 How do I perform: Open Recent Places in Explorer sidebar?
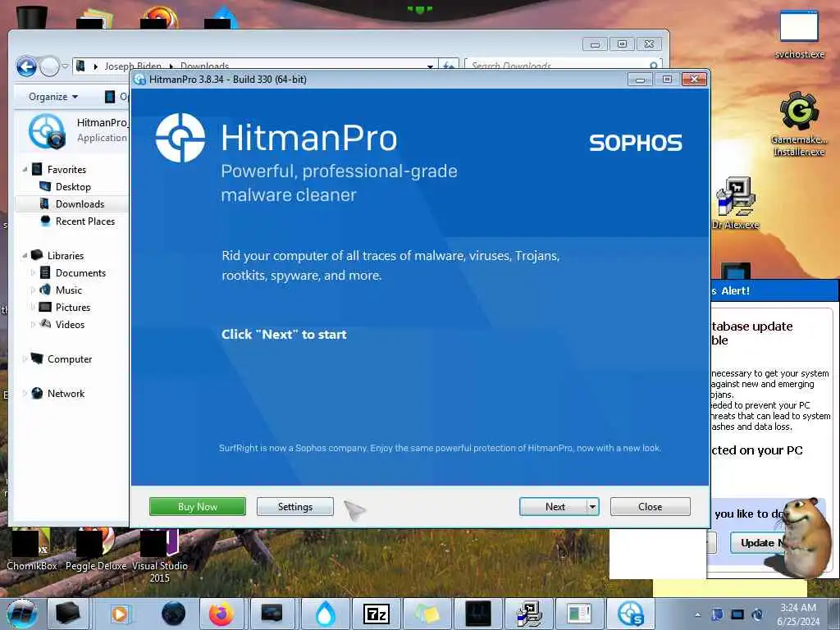[x=84, y=221]
